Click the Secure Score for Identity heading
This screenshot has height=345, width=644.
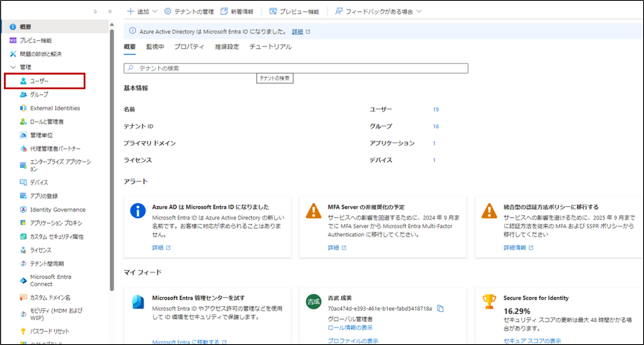[x=536, y=298]
